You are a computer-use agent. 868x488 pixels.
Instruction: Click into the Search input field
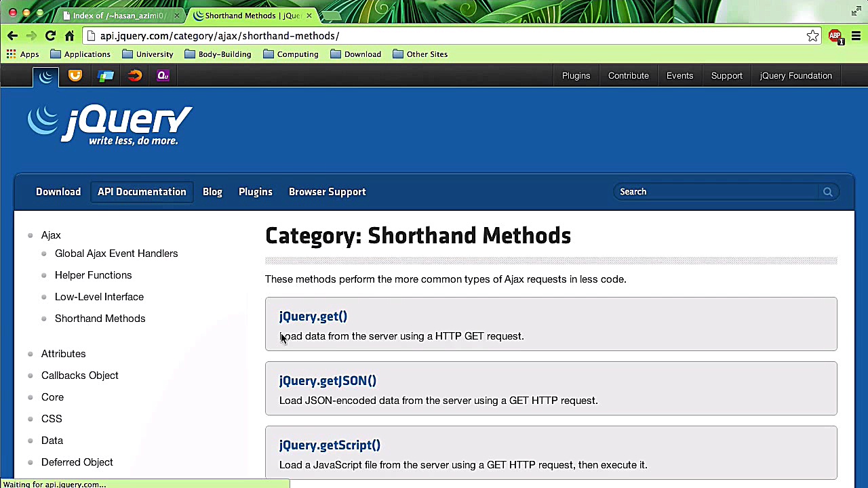pyautogui.click(x=717, y=192)
